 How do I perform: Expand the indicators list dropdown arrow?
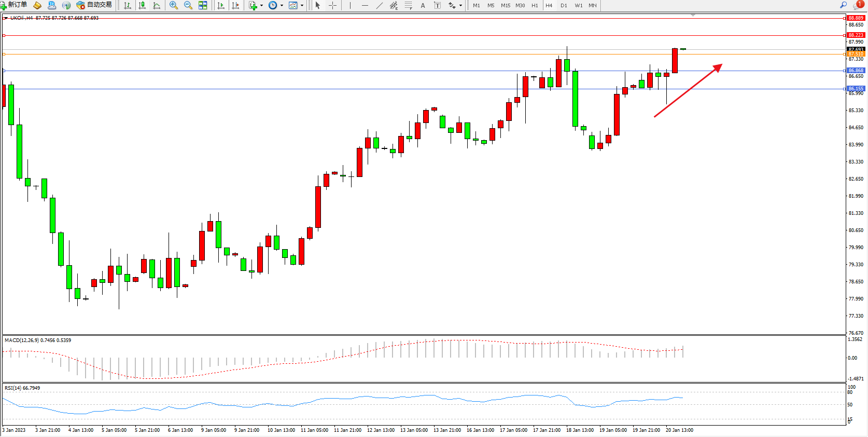click(x=261, y=5)
